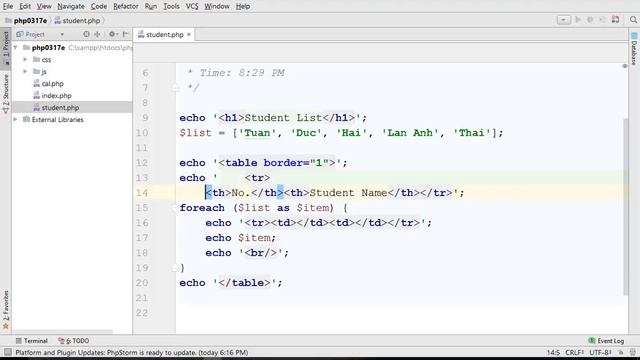The width and height of the screenshot is (640, 360).
Task: Click the collapse all icon in Project panel
Action: pyautogui.click(x=98, y=34)
